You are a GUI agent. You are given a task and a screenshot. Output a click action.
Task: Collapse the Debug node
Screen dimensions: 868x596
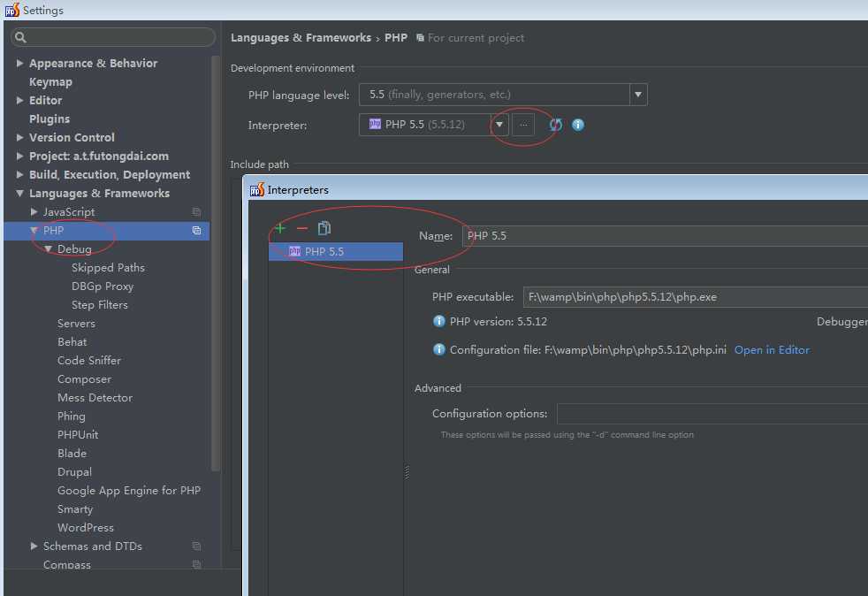pos(48,249)
